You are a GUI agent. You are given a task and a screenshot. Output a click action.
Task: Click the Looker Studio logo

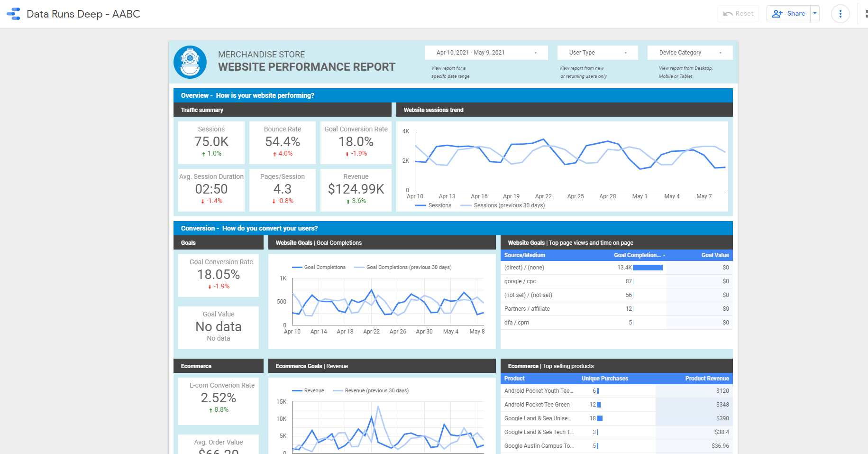[x=14, y=13]
